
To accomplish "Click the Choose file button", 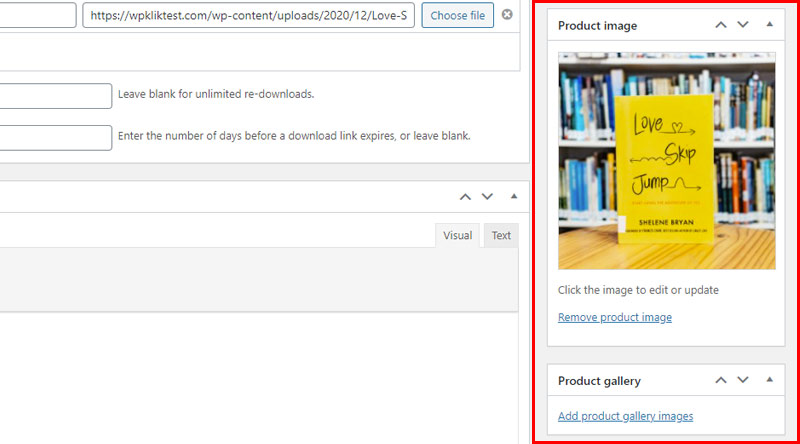I will pos(457,15).
